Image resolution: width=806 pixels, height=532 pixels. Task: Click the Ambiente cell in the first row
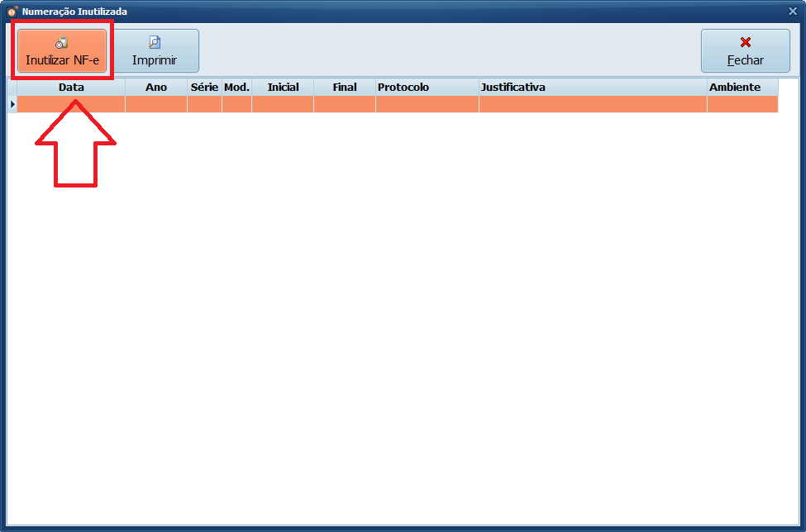(x=742, y=104)
